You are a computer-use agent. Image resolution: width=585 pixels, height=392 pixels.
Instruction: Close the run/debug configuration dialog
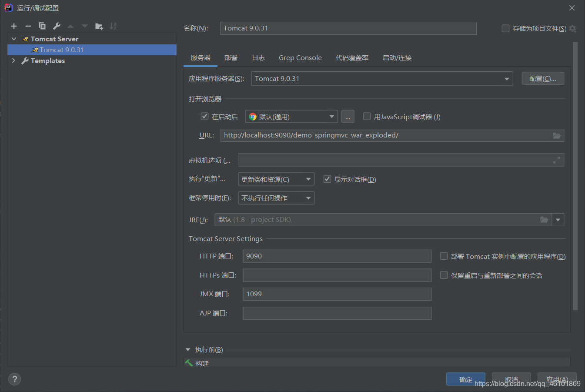572,8
